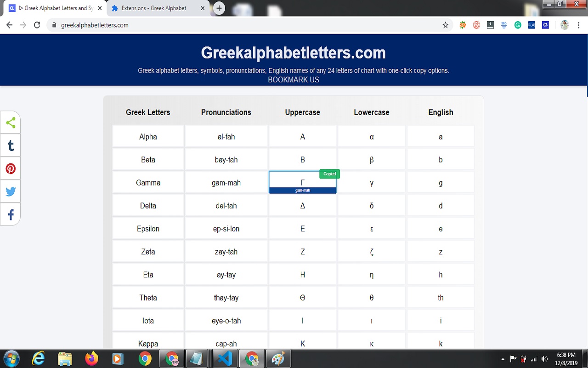Close the Extensions - Greek Alphabet tab
Image resolution: width=588 pixels, height=368 pixels.
pos(202,8)
